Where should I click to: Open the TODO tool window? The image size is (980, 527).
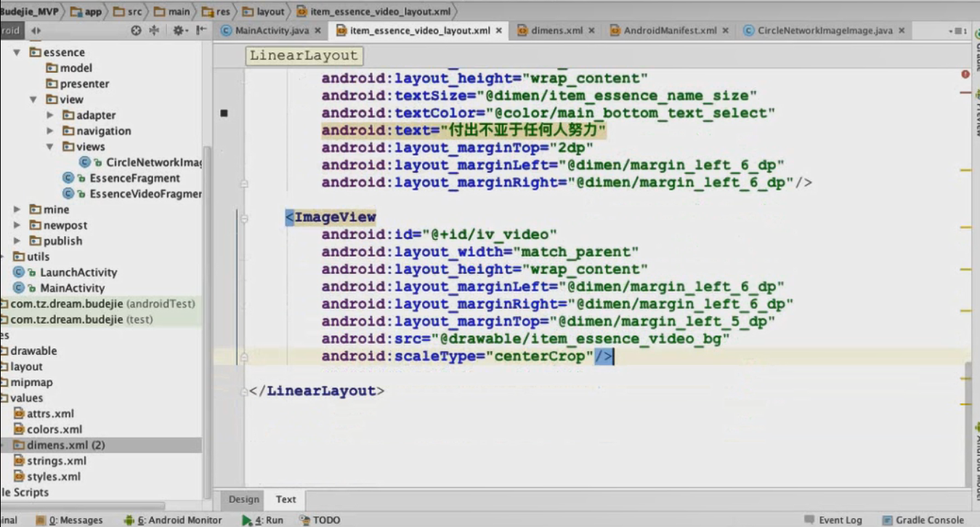(319, 520)
